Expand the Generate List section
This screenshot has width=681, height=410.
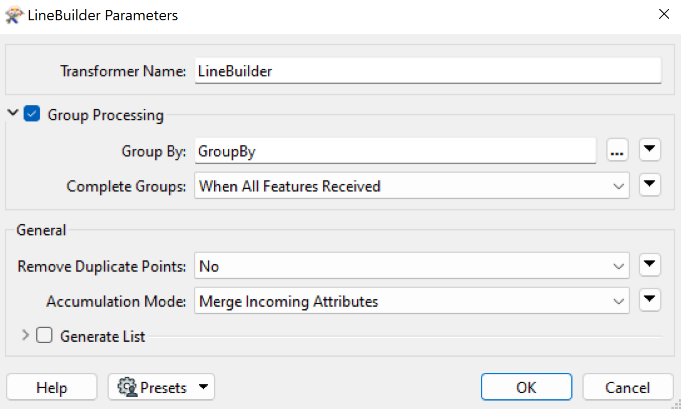[25, 335]
